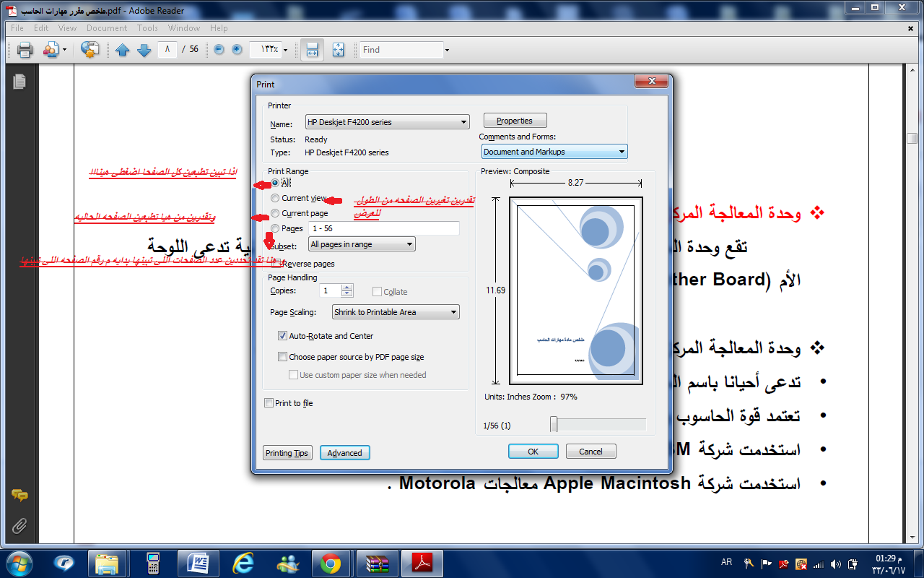
Task: Click the calculator taskbar icon
Action: (153, 562)
